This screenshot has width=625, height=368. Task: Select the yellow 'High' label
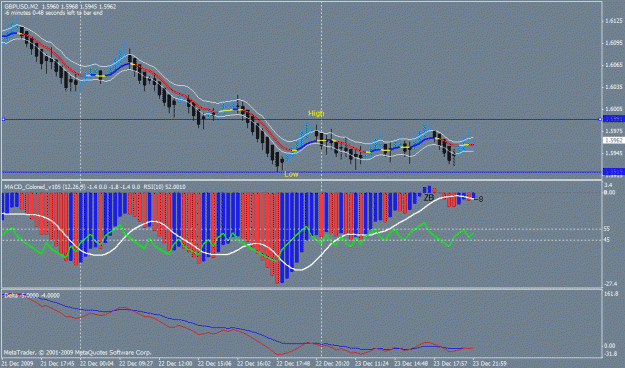[x=316, y=114]
